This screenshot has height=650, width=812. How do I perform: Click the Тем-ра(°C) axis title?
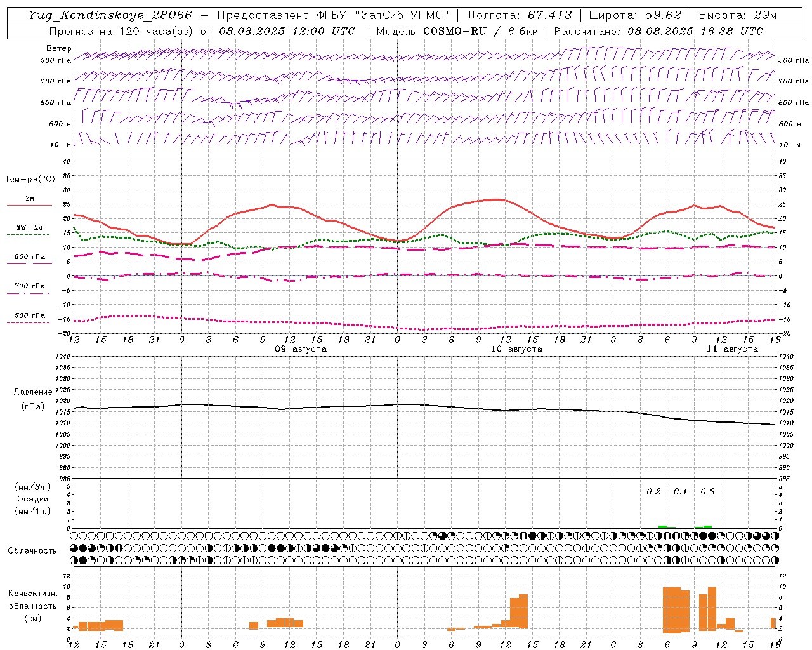30,180
